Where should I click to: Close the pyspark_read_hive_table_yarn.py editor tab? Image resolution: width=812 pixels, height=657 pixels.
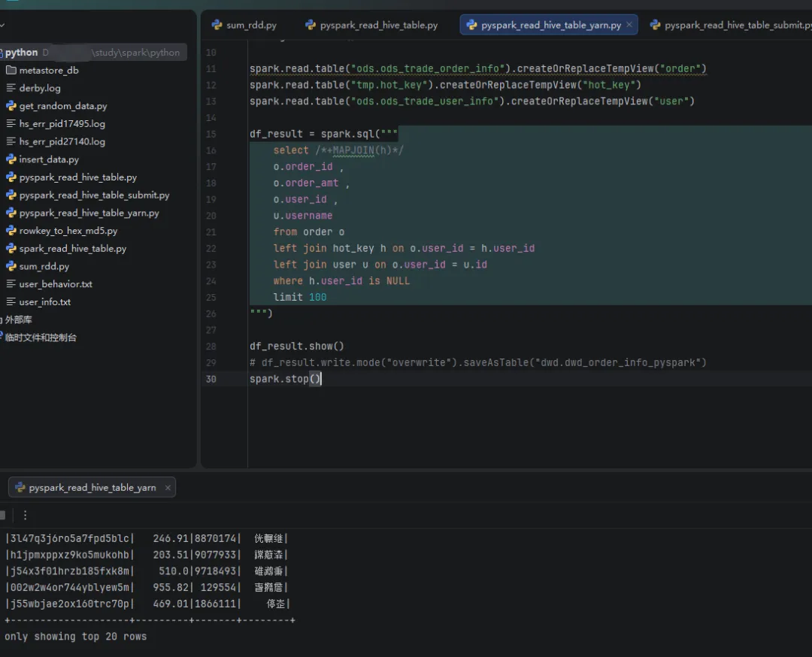tap(629, 24)
